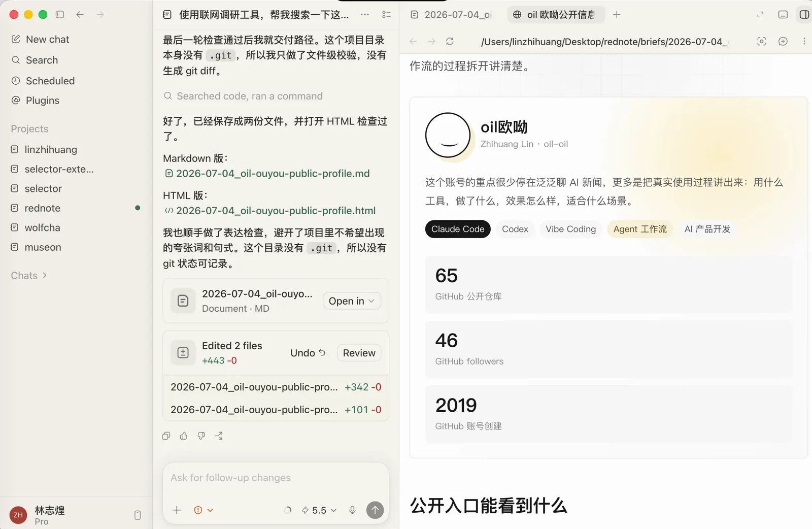Viewport: 812px width, 529px height.
Task: Click the 46 GitHub followers stat card
Action: click(608, 349)
